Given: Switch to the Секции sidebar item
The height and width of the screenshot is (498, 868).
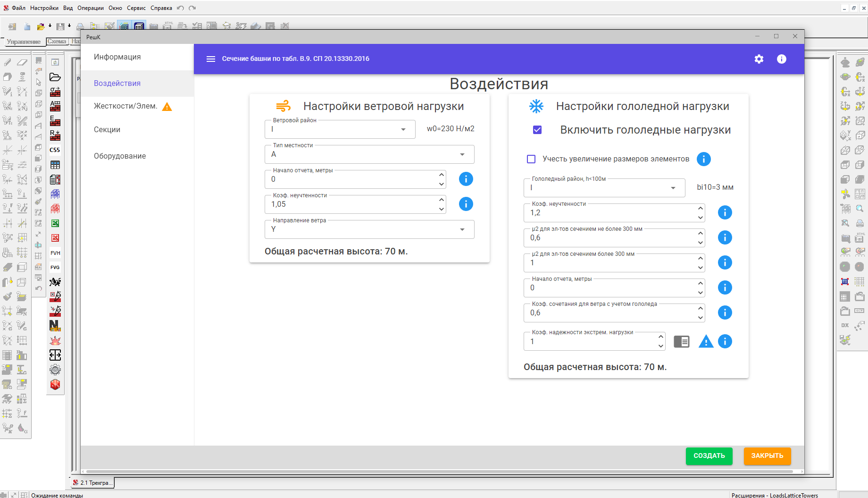Looking at the screenshot, I should (x=107, y=130).
